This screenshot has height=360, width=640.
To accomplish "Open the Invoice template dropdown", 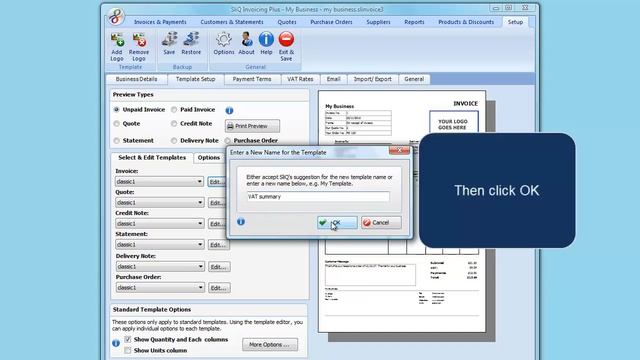I will pos(160,181).
